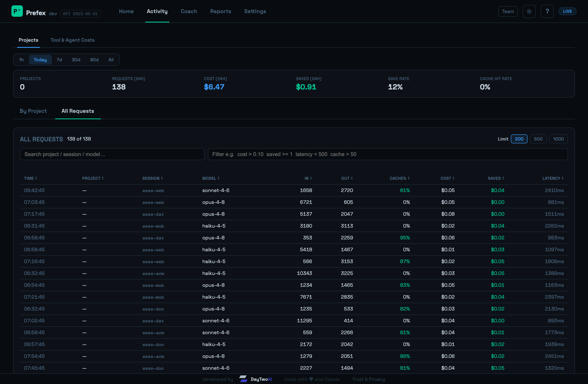Image resolution: width=588 pixels, height=384 pixels.
Task: Sort table by IN tokens column
Action: (x=308, y=178)
